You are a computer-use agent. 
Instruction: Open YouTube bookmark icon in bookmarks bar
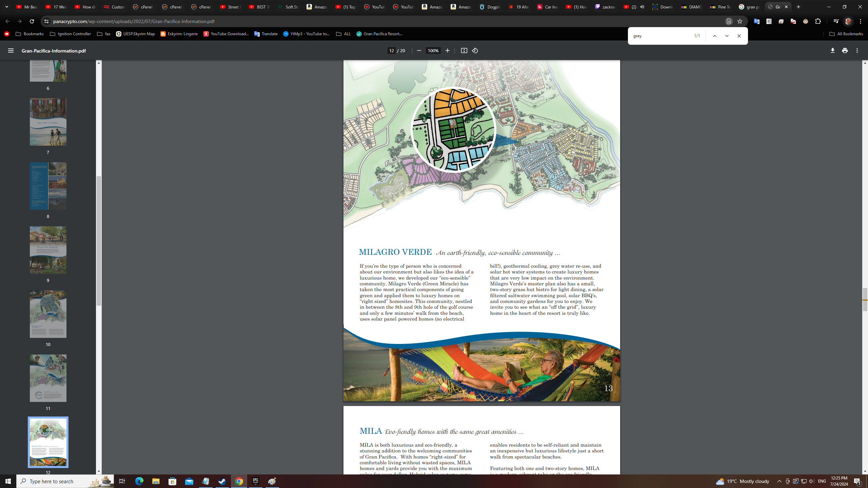(x=7, y=34)
